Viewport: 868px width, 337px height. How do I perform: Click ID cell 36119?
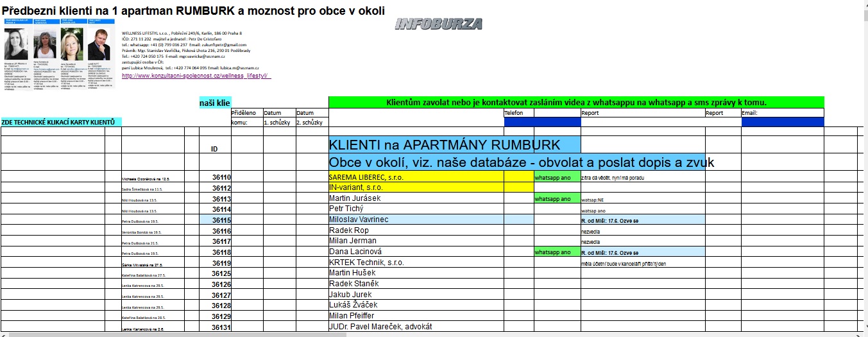tap(215, 263)
